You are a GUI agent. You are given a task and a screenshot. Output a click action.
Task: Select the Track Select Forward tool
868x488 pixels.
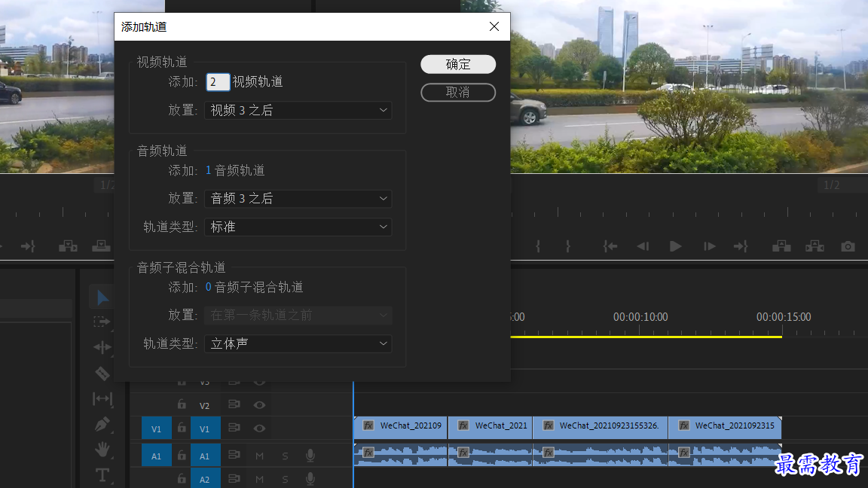tap(102, 322)
